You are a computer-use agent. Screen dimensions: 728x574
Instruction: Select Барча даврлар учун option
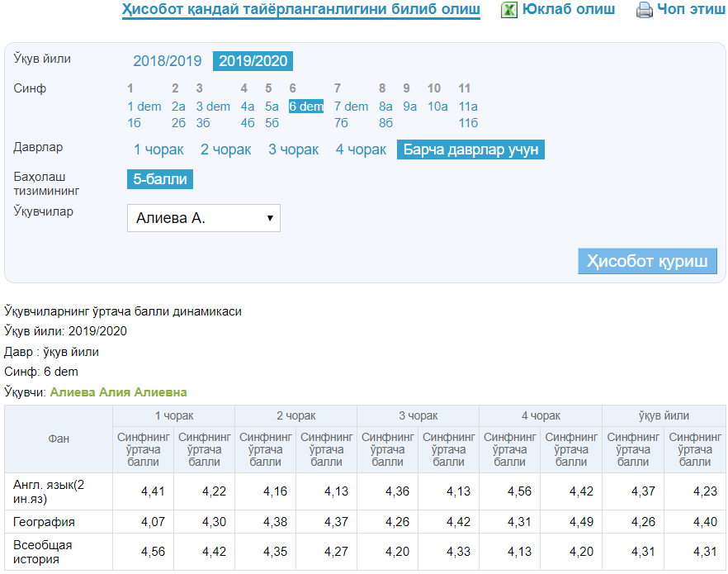[x=470, y=149]
